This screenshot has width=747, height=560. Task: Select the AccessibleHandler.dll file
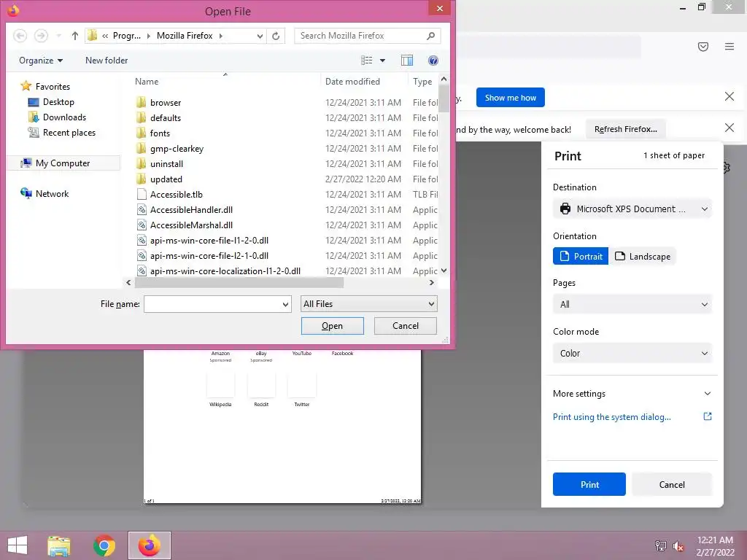click(192, 210)
